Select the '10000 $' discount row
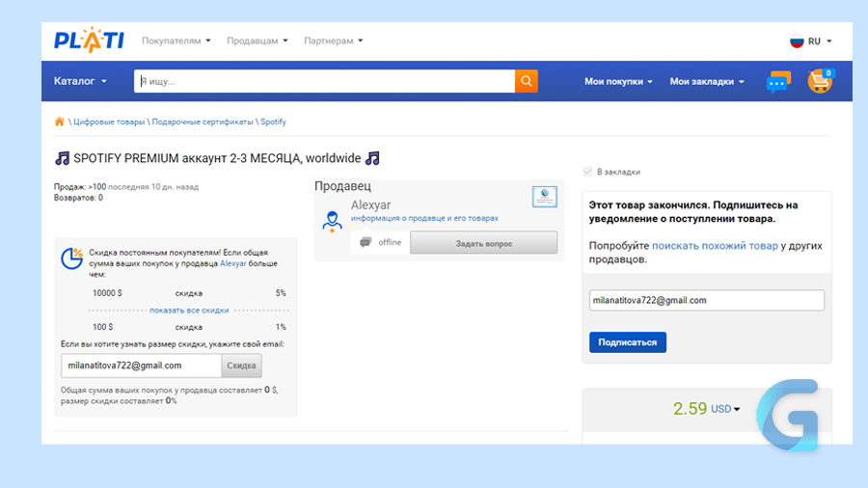This screenshot has height=488, width=868. pos(189,293)
